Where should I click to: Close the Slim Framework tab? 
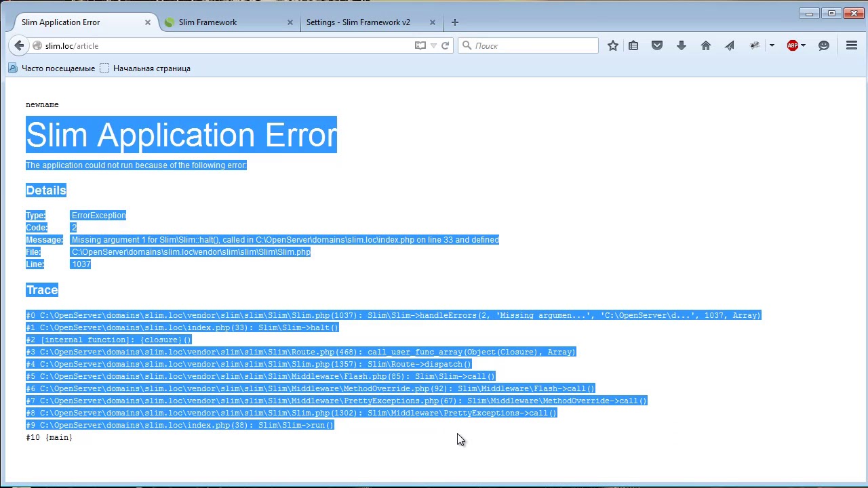point(290,22)
